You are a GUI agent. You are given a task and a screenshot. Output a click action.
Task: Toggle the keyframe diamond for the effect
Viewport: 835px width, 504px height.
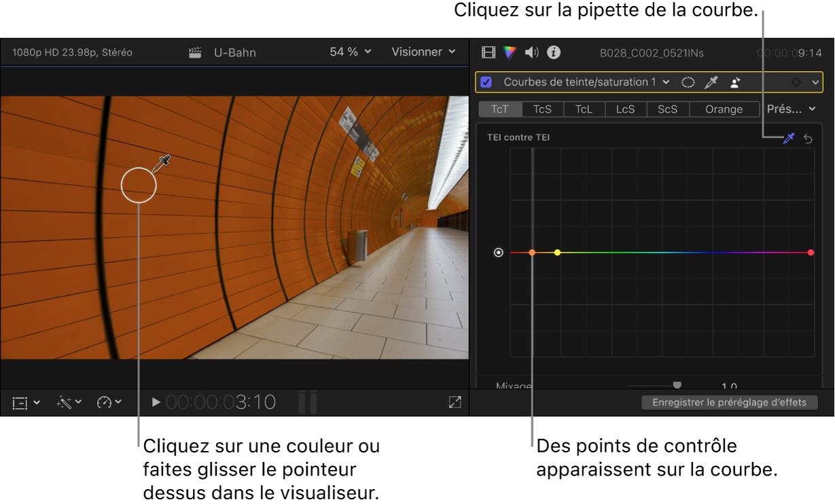click(x=796, y=82)
